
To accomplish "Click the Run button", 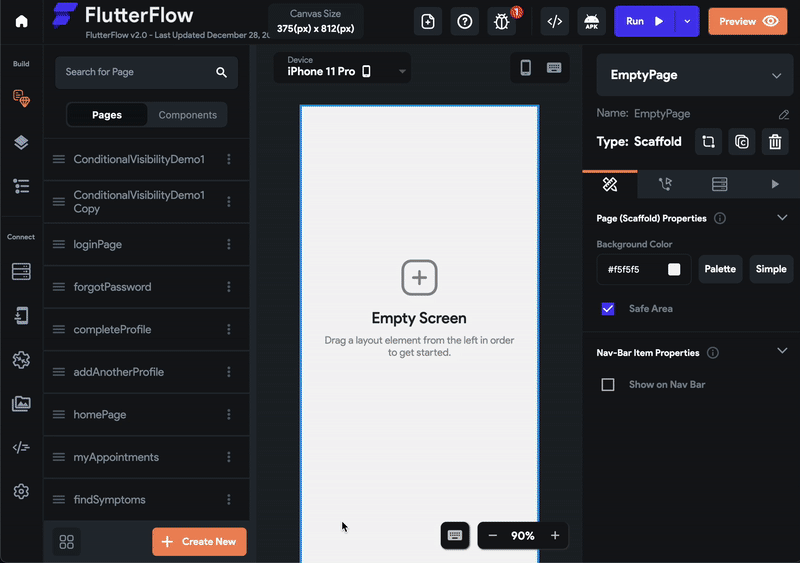I will pos(645,21).
